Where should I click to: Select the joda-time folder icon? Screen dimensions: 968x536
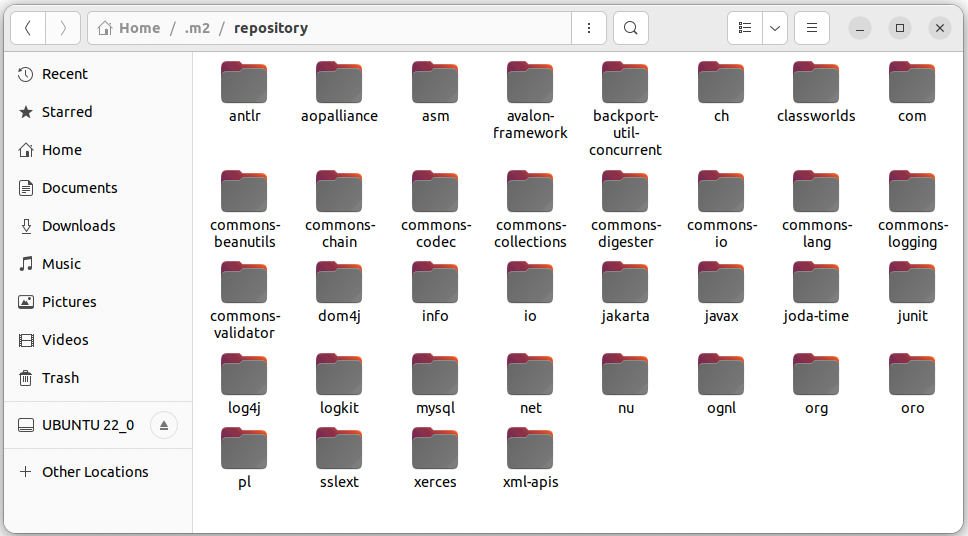816,282
